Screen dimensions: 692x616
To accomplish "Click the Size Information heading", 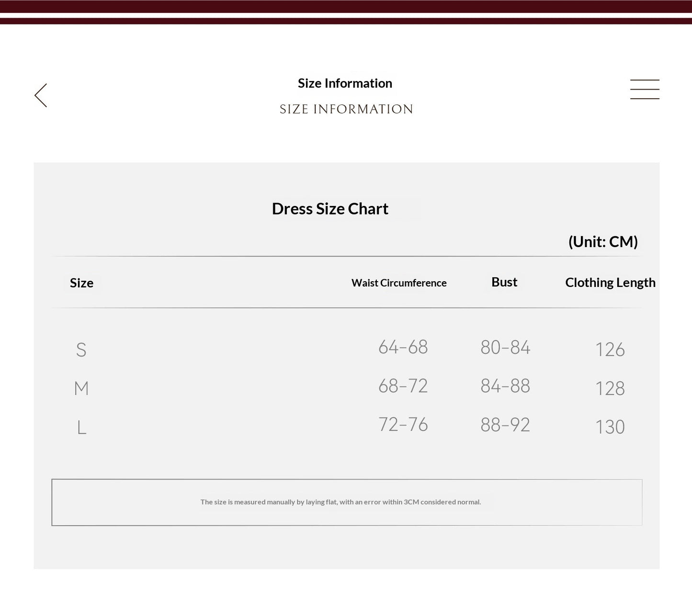I will tap(345, 83).
